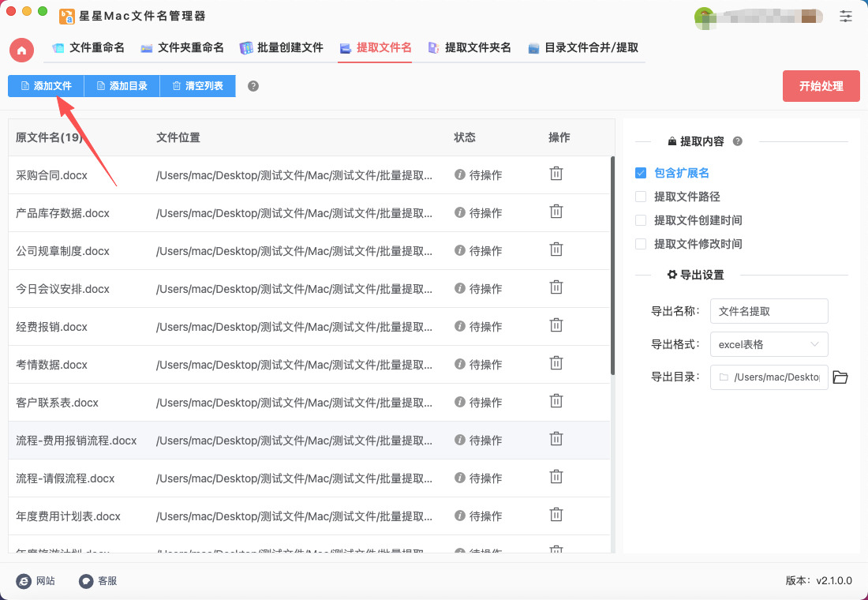Delete the 采购合同.docx row with trash icon
The width and height of the screenshot is (868, 600).
coord(556,174)
